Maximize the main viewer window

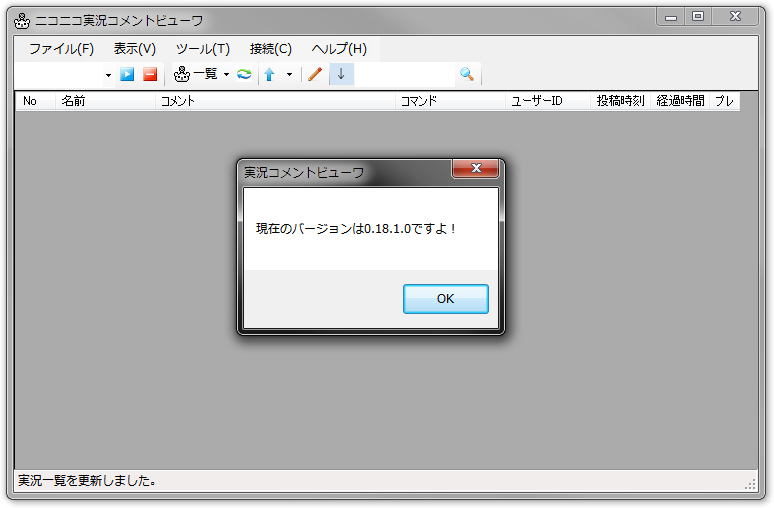(x=697, y=17)
